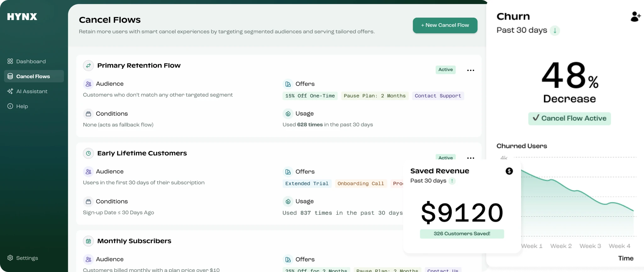Click Primary Retention Flow swap icon
The height and width of the screenshot is (272, 644).
click(x=88, y=65)
